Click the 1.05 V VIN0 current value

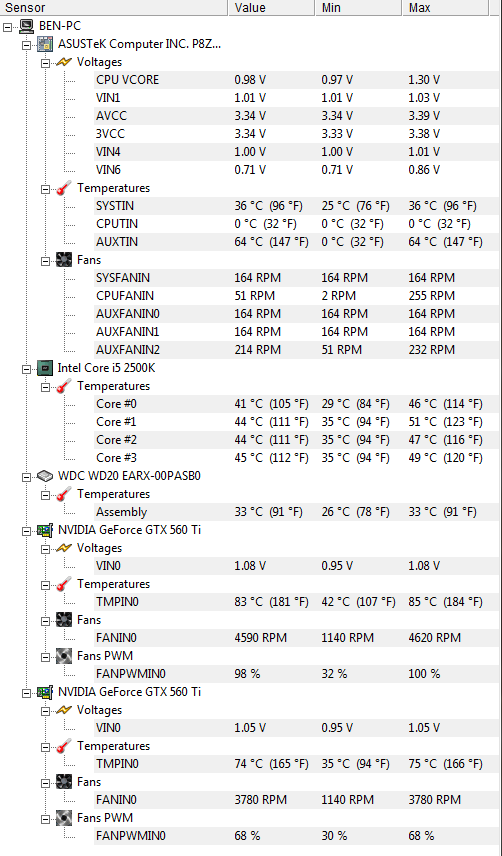(250, 728)
